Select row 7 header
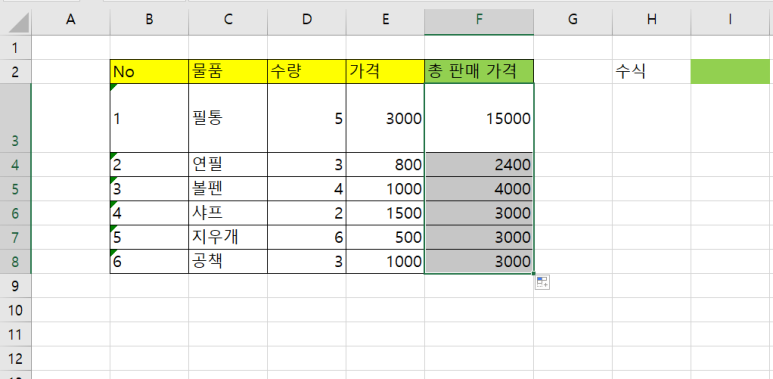Screen dimensions: 773x379 (15, 237)
